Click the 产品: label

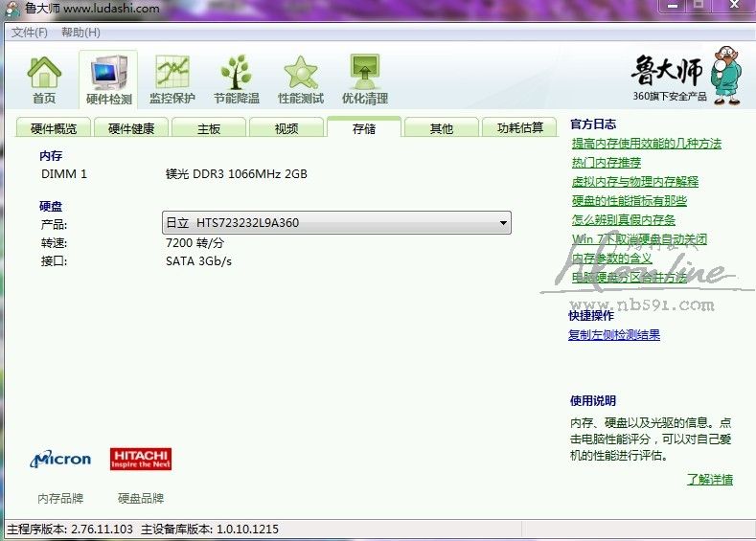click(x=54, y=224)
